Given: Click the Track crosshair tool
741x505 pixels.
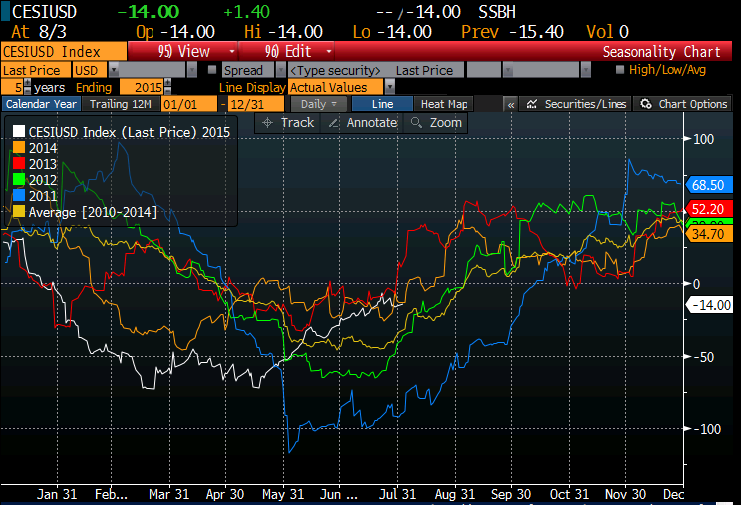Looking at the screenshot, I should pos(288,122).
